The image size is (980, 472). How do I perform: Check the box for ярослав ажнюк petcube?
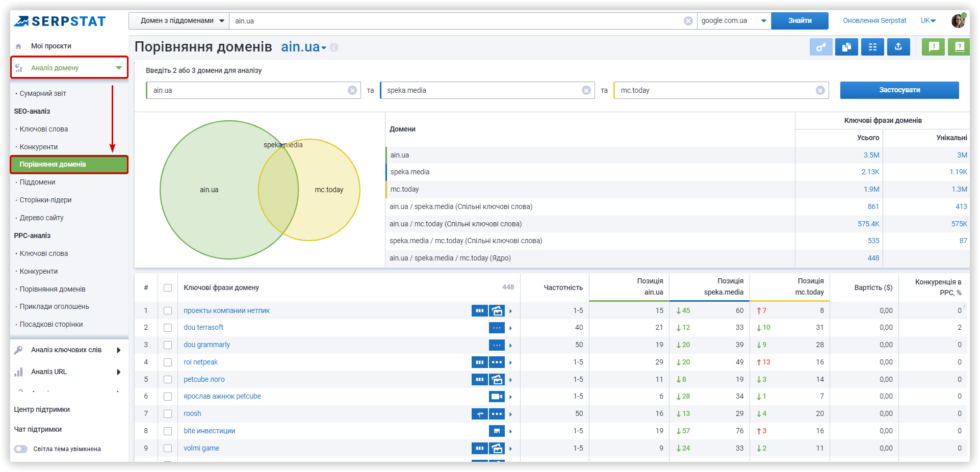click(168, 397)
